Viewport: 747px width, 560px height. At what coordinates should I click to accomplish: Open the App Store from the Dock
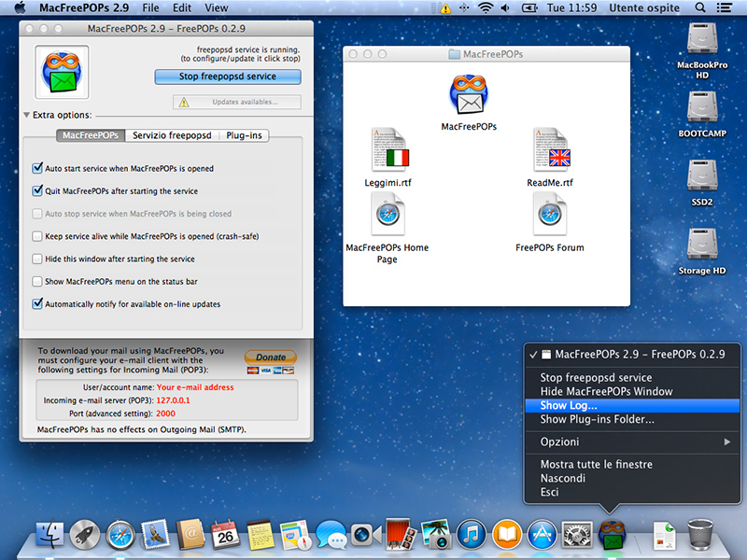[x=543, y=535]
